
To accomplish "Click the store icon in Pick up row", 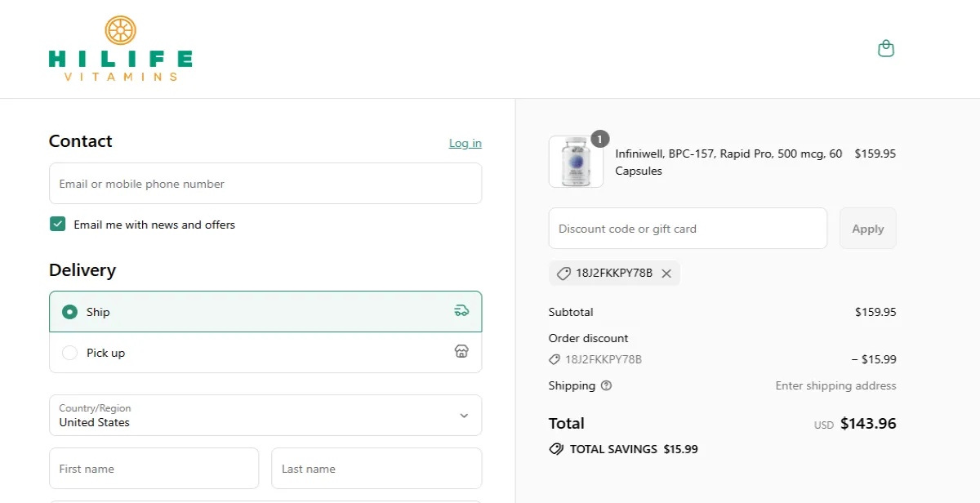I will (x=461, y=352).
